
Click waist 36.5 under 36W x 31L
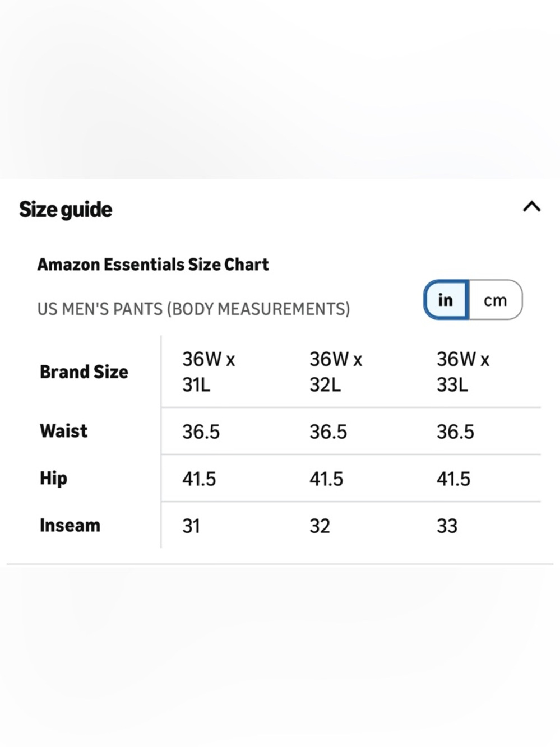pos(201,432)
